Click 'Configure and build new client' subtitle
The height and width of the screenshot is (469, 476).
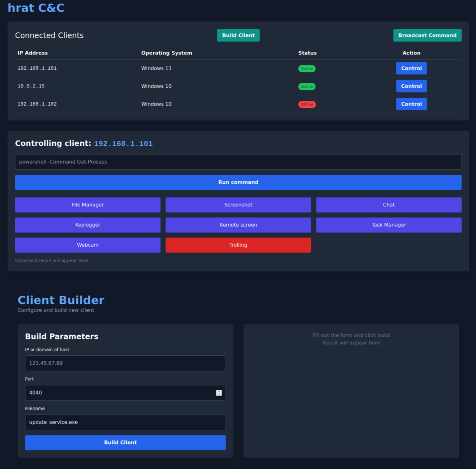(x=56, y=310)
